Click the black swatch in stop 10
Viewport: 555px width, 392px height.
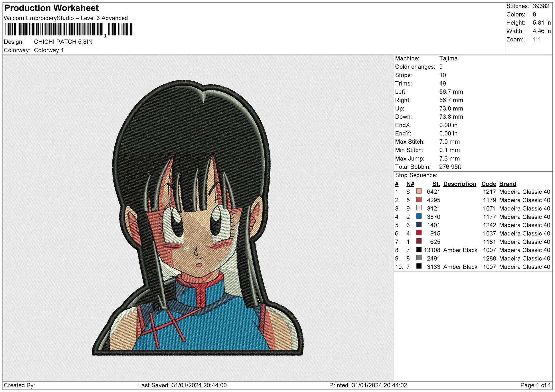[419, 266]
